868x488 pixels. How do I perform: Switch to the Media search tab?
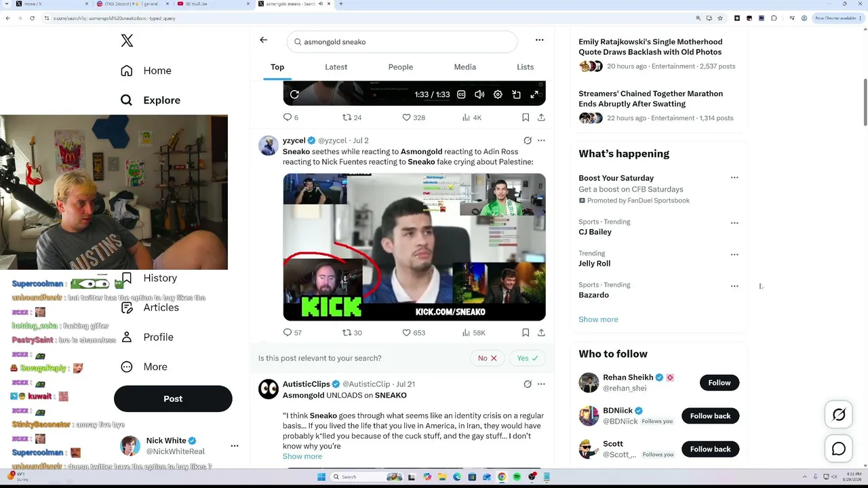[x=465, y=67]
